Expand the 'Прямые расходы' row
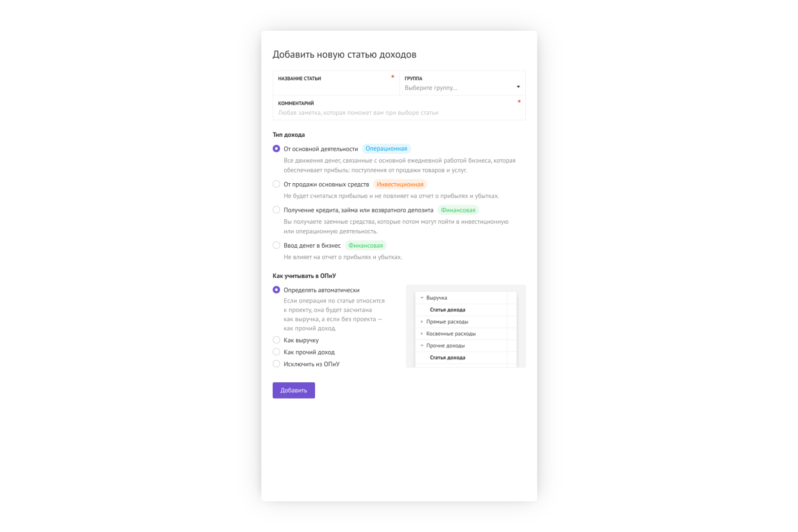Viewport: 798px width, 532px height. (x=422, y=322)
